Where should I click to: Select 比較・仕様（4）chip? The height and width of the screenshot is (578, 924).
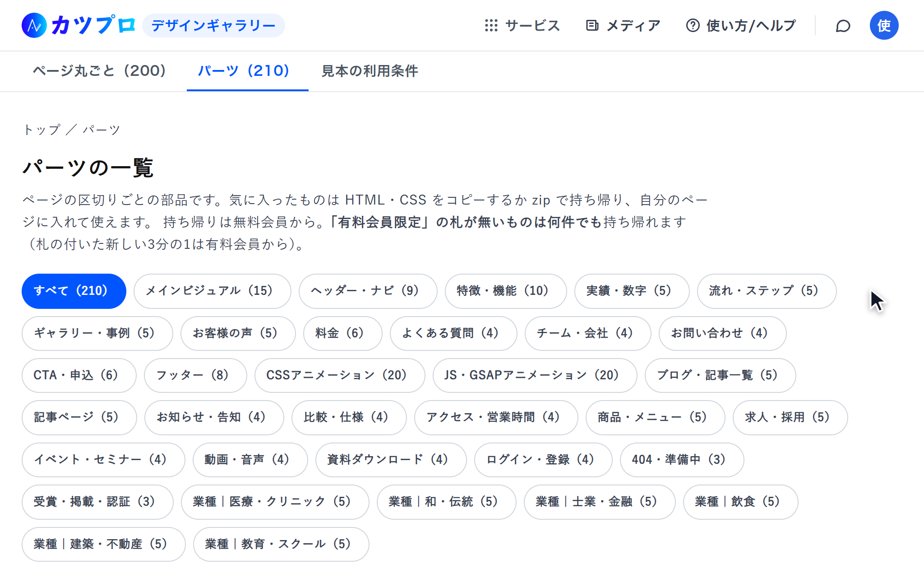(x=349, y=417)
